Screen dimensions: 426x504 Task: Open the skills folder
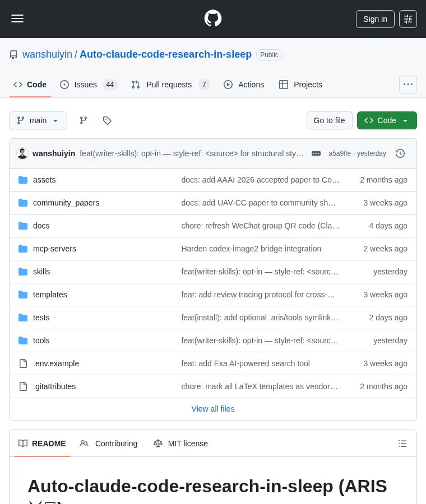(x=41, y=272)
